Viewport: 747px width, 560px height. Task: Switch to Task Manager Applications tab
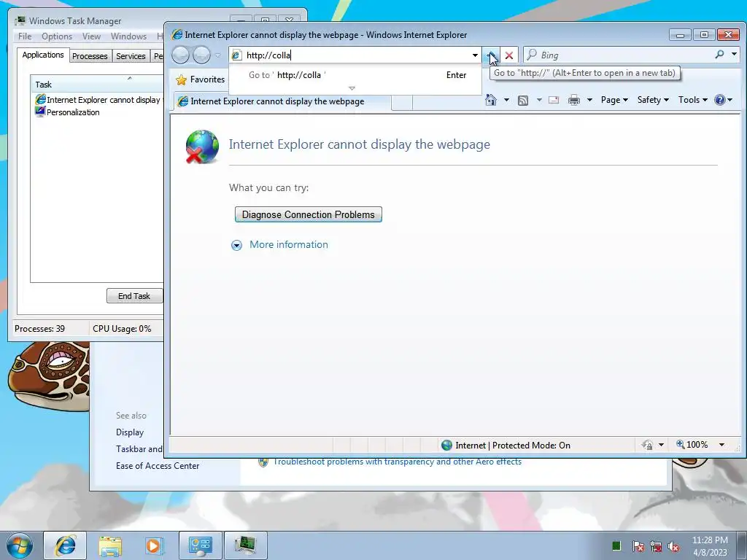tap(43, 55)
